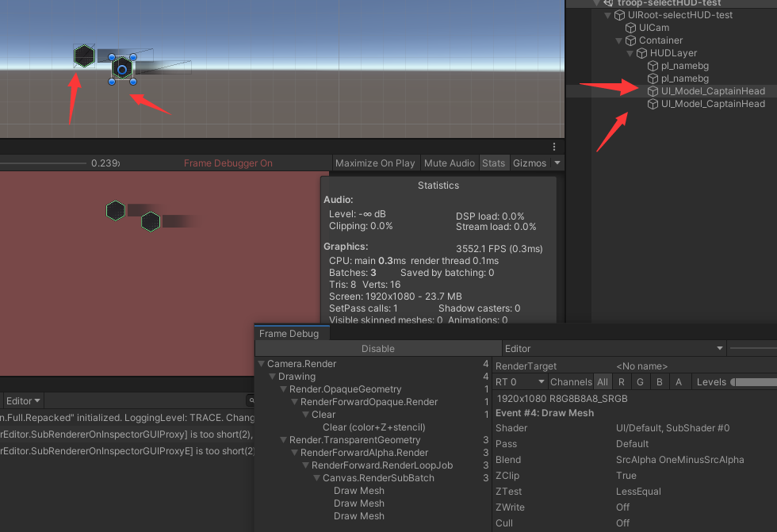777x532 pixels.
Task: Select the last Draw Mesh event
Action: click(x=358, y=516)
